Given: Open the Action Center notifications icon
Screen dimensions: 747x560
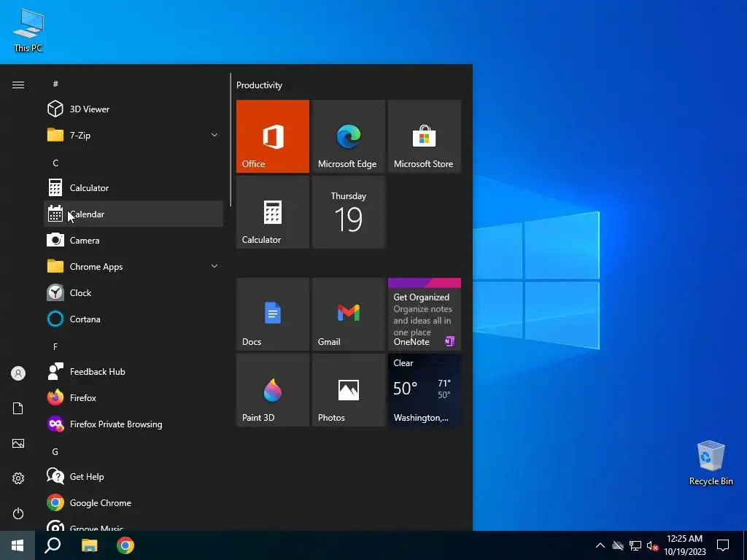Looking at the screenshot, I should (x=723, y=545).
